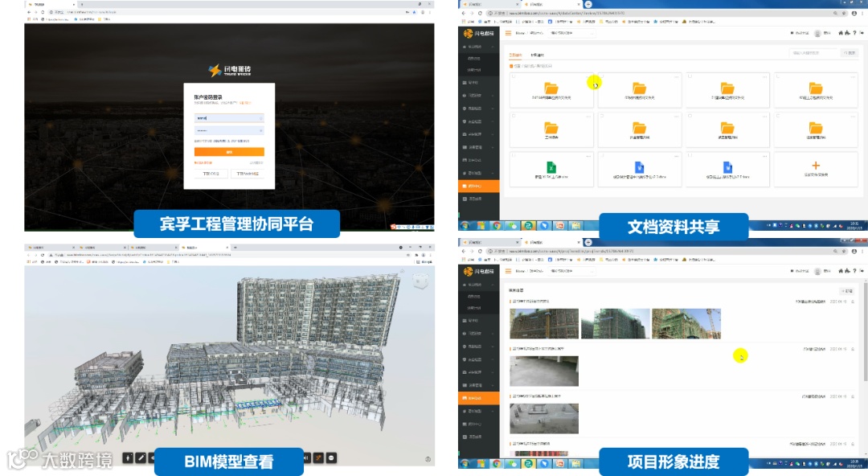Screen dimensions: 868x476
Task: Click Windows Start button on document window taskbar
Action: click(x=465, y=225)
